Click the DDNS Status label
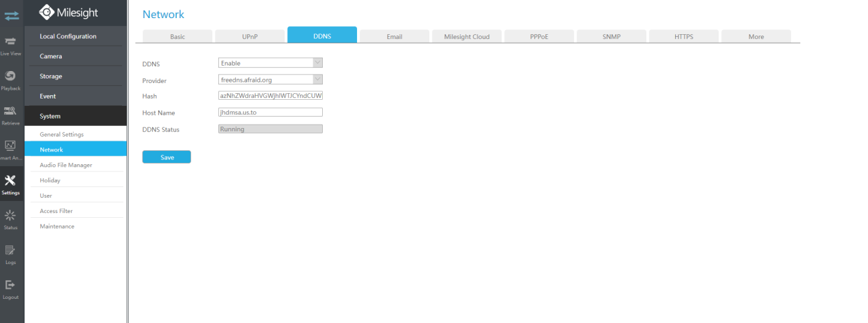The width and height of the screenshot is (868, 323). [161, 129]
